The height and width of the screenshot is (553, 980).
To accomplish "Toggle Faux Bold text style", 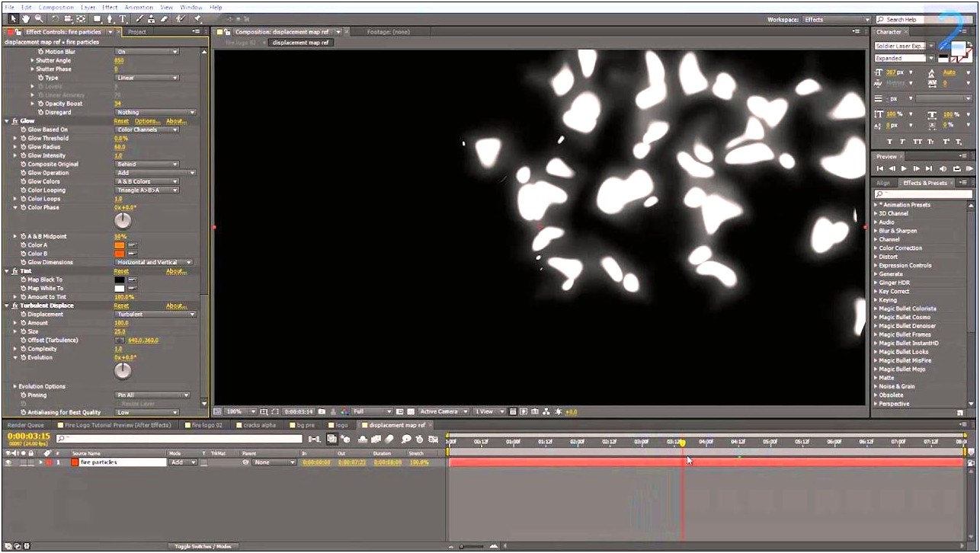I will [891, 142].
